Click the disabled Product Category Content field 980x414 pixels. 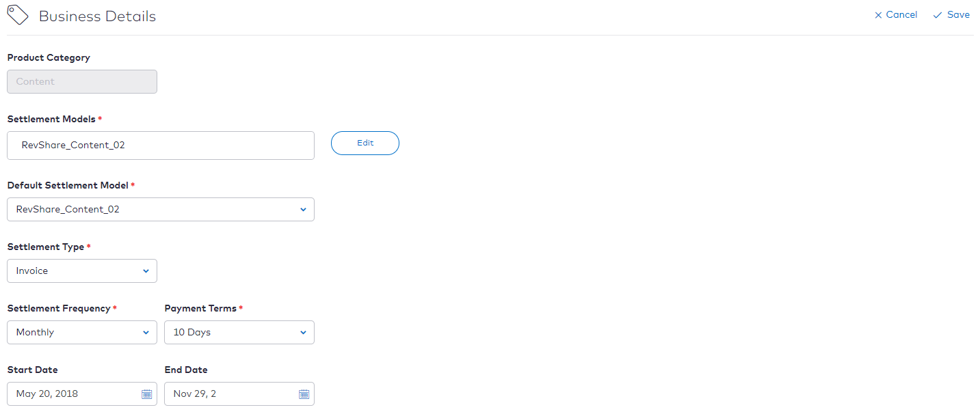(82, 82)
